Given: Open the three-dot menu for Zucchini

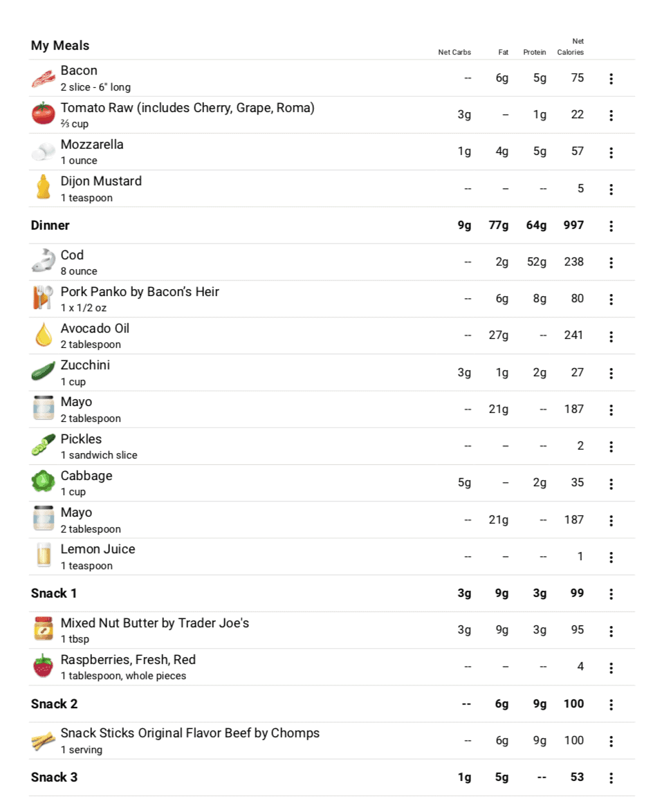Looking at the screenshot, I should (611, 373).
